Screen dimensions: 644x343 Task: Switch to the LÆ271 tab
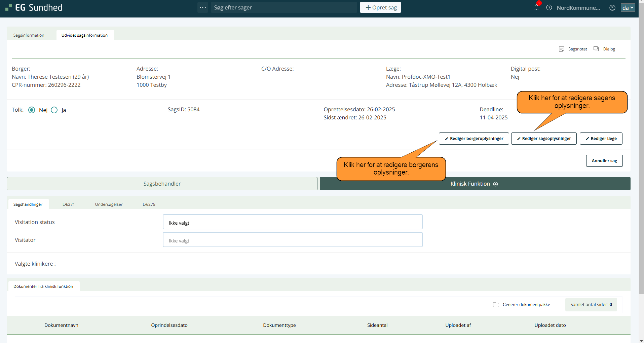[x=69, y=204]
